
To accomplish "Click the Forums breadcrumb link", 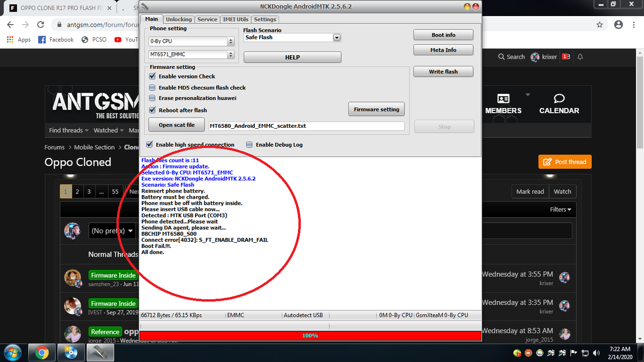I will tap(54, 147).
